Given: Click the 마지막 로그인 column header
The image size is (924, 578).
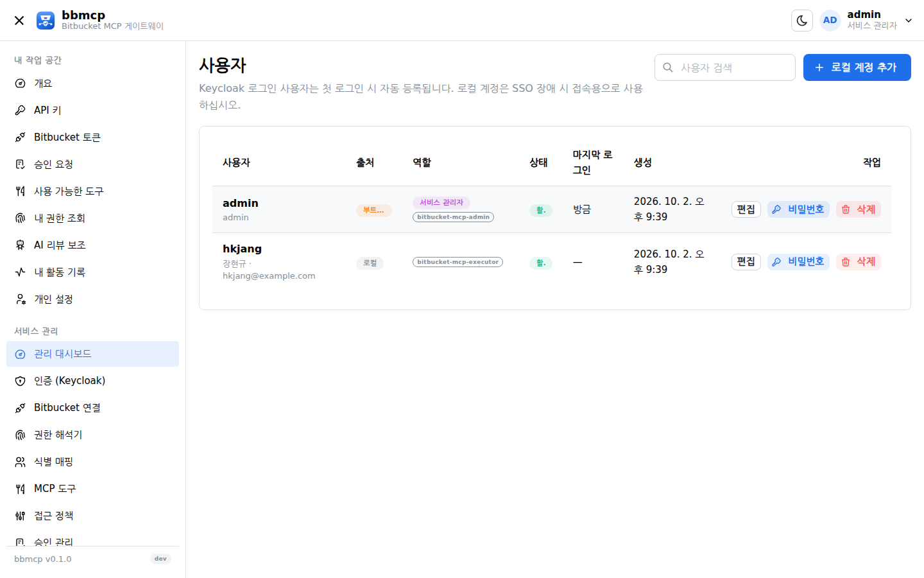Looking at the screenshot, I should click(592, 162).
